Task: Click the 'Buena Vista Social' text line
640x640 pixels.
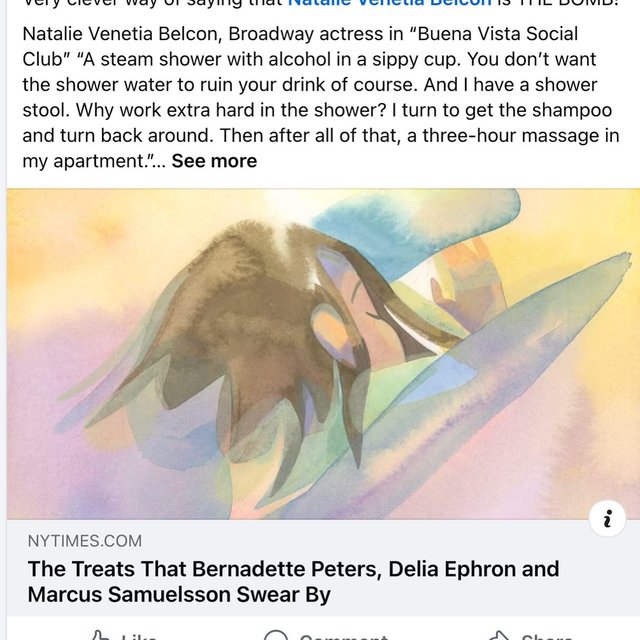Action: tap(300, 34)
